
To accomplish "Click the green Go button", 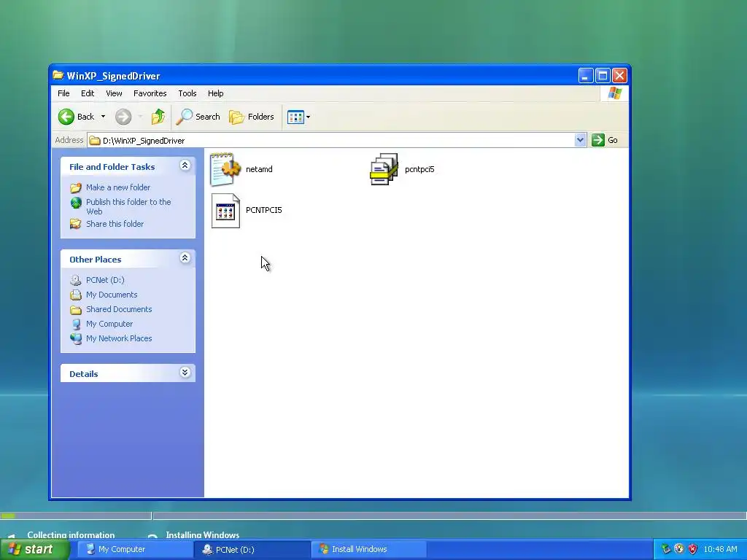I will pos(605,140).
